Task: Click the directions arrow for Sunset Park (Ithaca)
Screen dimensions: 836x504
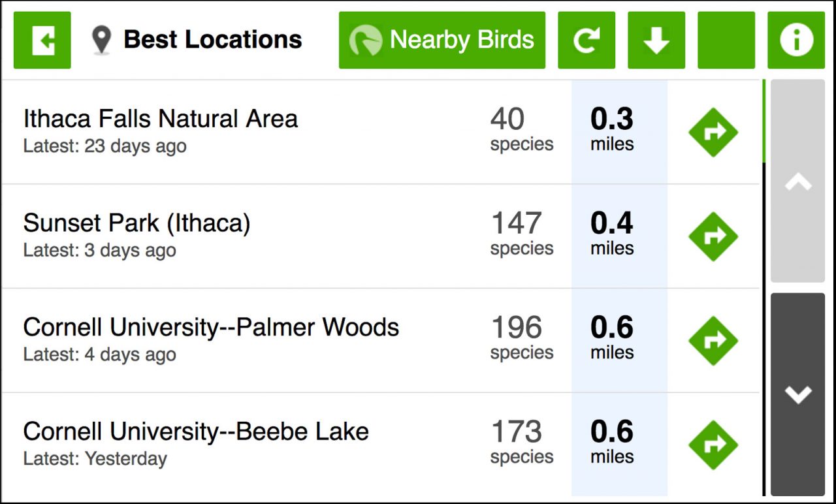Action: pyautogui.click(x=713, y=236)
